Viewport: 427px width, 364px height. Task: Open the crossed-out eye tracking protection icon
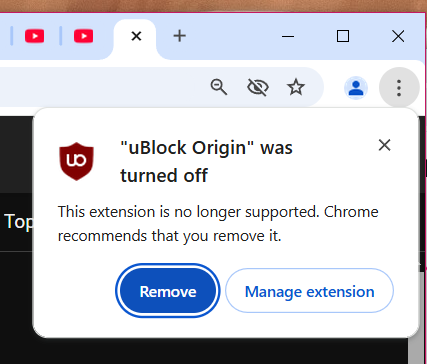pyautogui.click(x=258, y=87)
